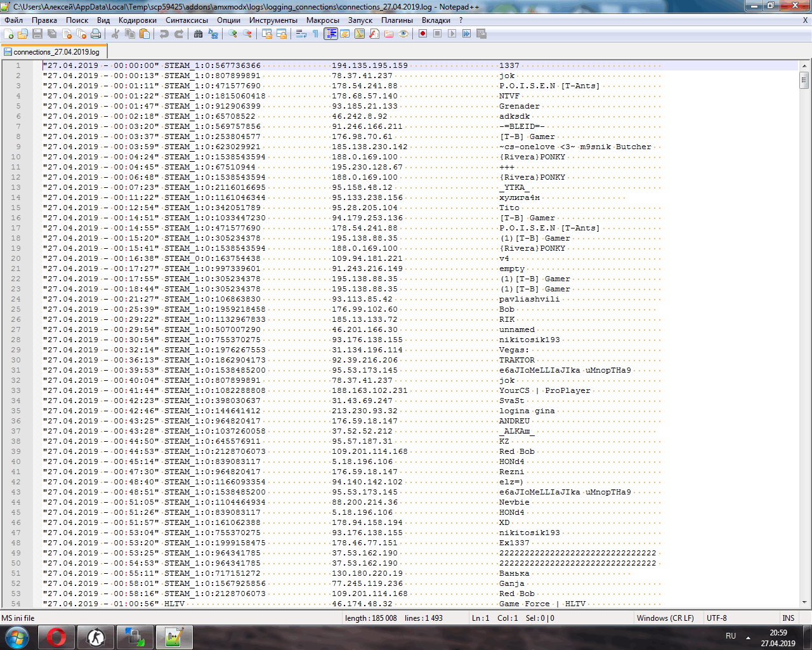This screenshot has width=812, height=650.
Task: Open the Folder as Workspace icon
Action: 389,34
